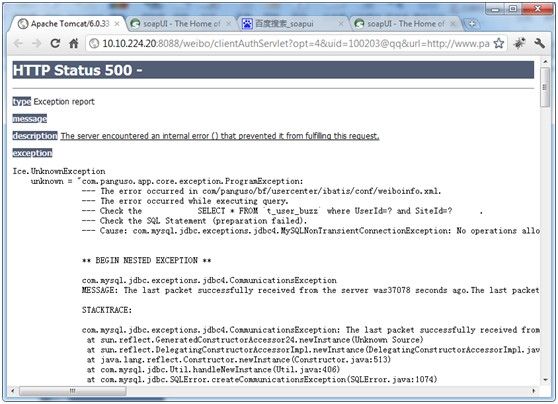Switch to the Apache Tomcat/6.0.33 tab
This screenshot has width=558, height=404.
coord(68,24)
